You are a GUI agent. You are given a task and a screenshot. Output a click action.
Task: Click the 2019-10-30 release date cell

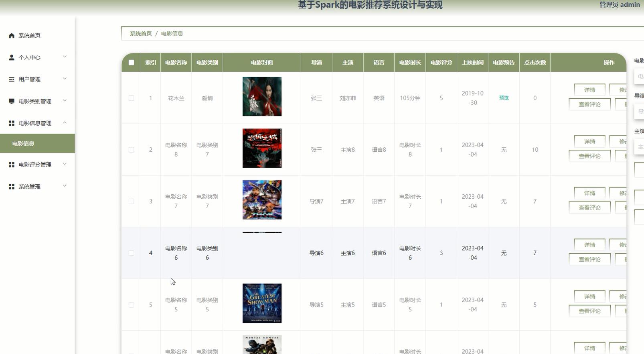pyautogui.click(x=472, y=98)
